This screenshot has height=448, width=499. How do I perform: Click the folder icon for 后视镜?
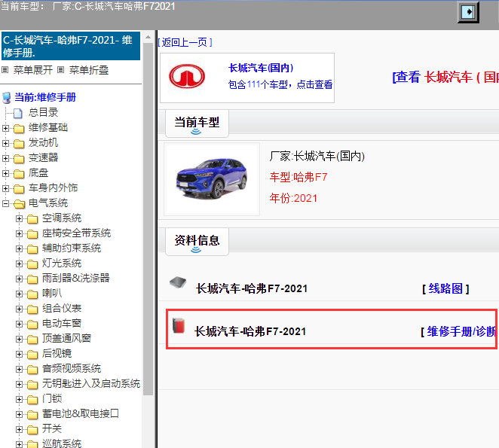[x=32, y=355]
